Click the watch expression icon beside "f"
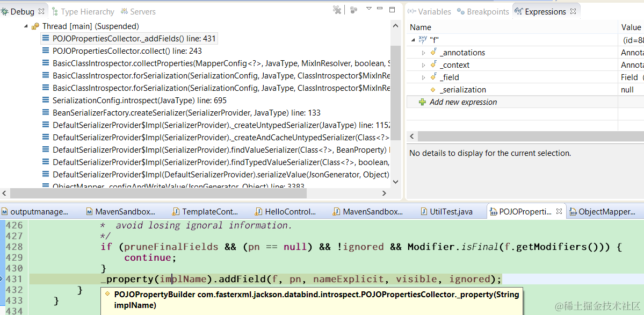The width and height of the screenshot is (644, 315). click(x=423, y=39)
